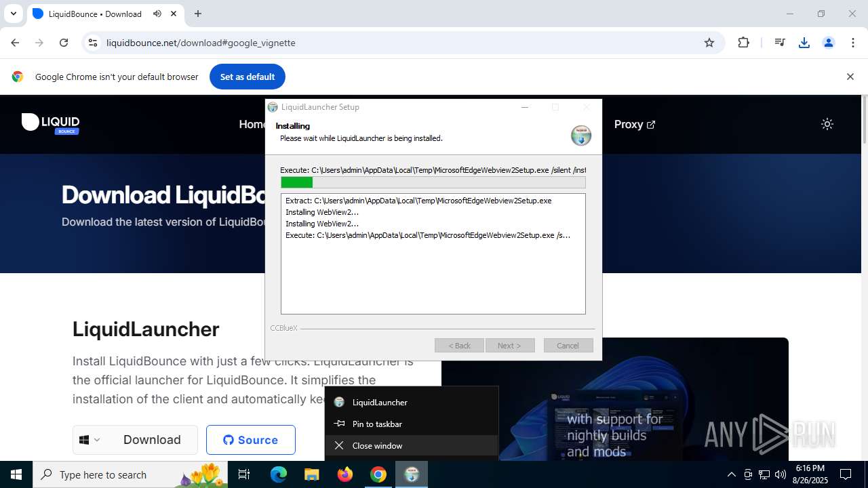Click the installation progress bar
This screenshot has height=488, width=868.
tap(433, 182)
